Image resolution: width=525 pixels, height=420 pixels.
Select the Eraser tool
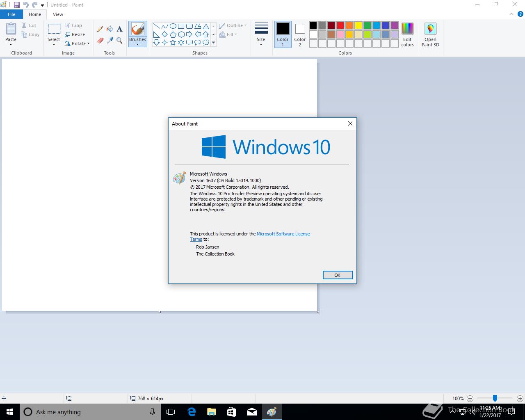click(x=100, y=40)
